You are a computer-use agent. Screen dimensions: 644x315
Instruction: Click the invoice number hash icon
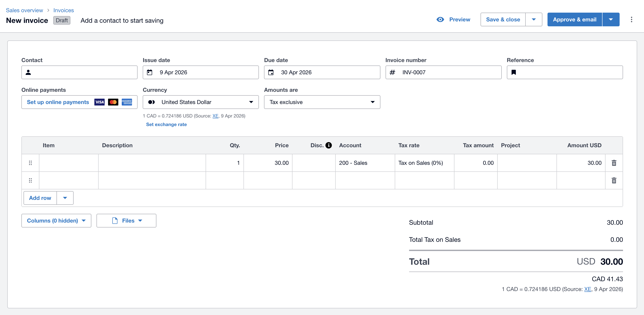(x=392, y=73)
